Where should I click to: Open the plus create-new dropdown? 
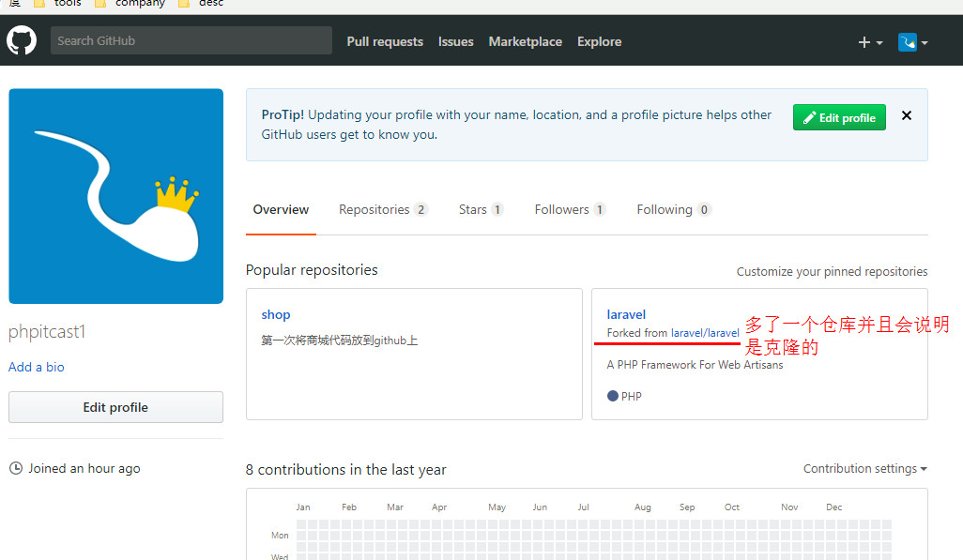pyautogui.click(x=870, y=42)
